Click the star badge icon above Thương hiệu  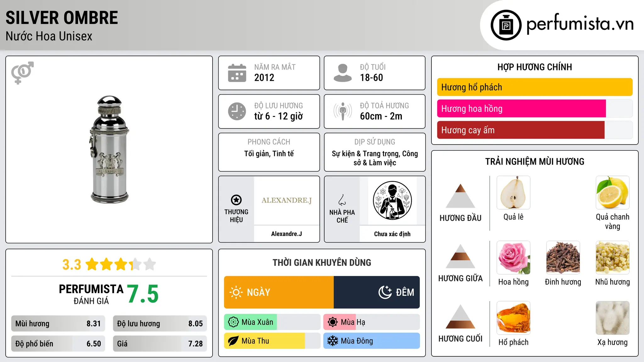[x=236, y=200]
